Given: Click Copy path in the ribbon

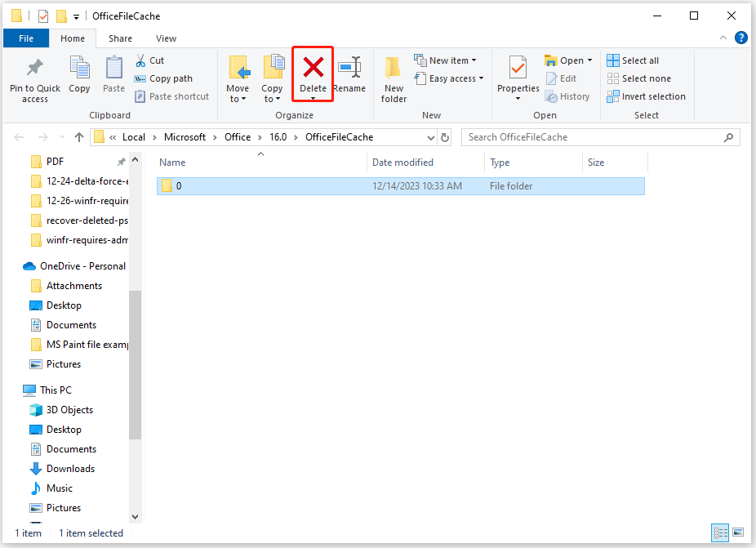Looking at the screenshot, I should click(x=163, y=78).
